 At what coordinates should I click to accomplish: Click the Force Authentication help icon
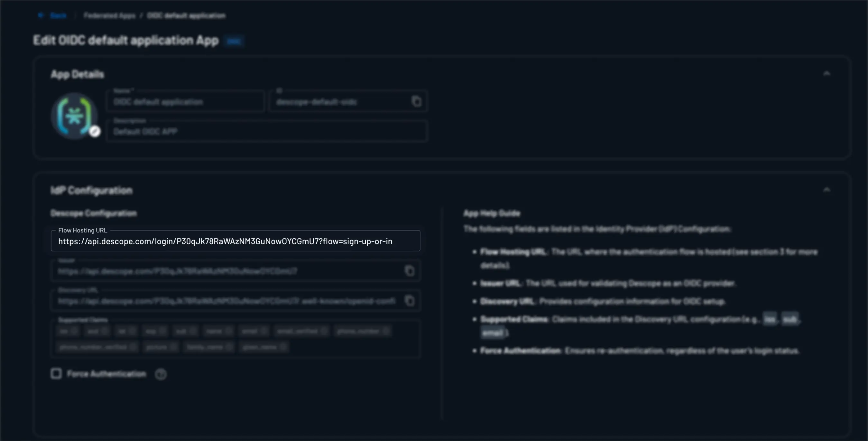coord(161,374)
